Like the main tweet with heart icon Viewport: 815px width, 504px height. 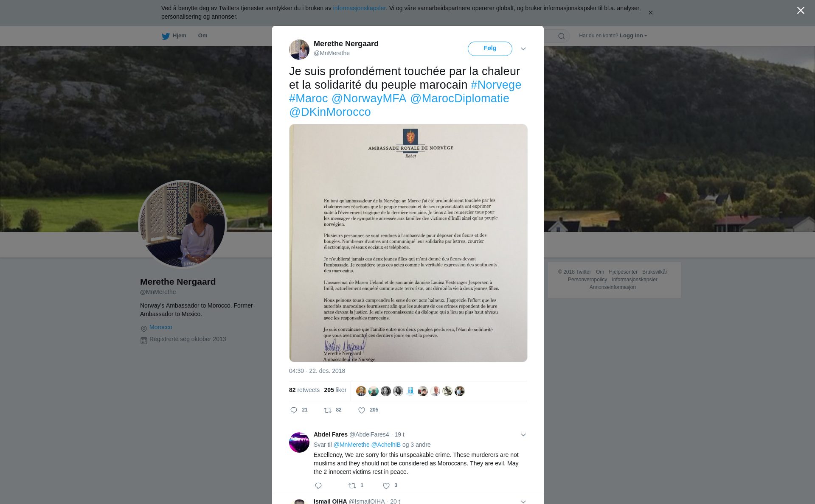coord(362,410)
